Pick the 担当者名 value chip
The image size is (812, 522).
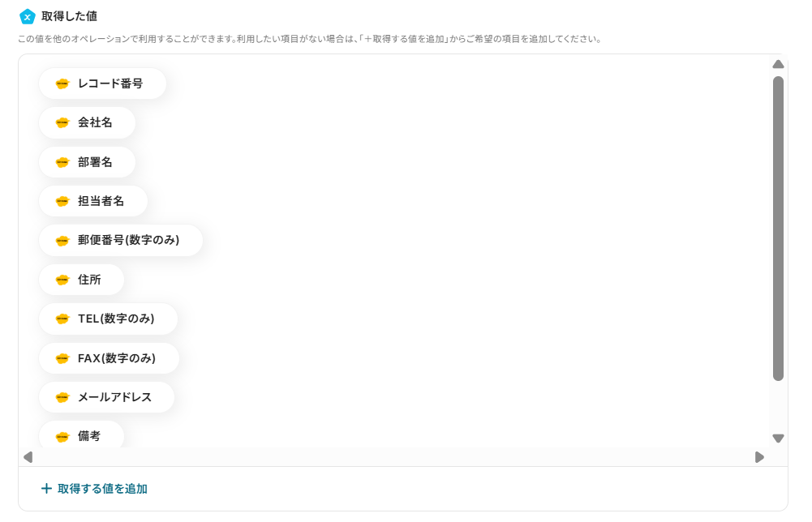point(93,201)
